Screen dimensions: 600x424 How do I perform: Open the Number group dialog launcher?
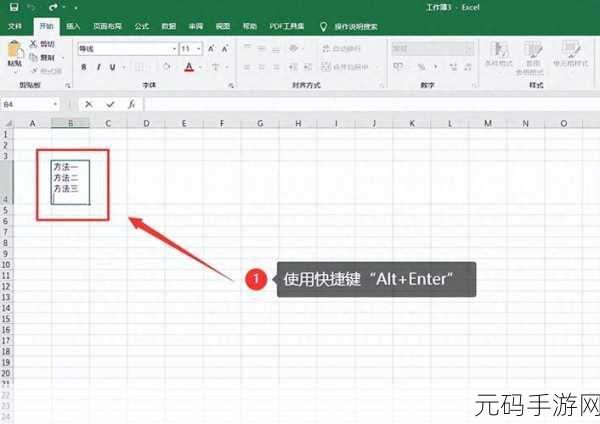[x=474, y=85]
